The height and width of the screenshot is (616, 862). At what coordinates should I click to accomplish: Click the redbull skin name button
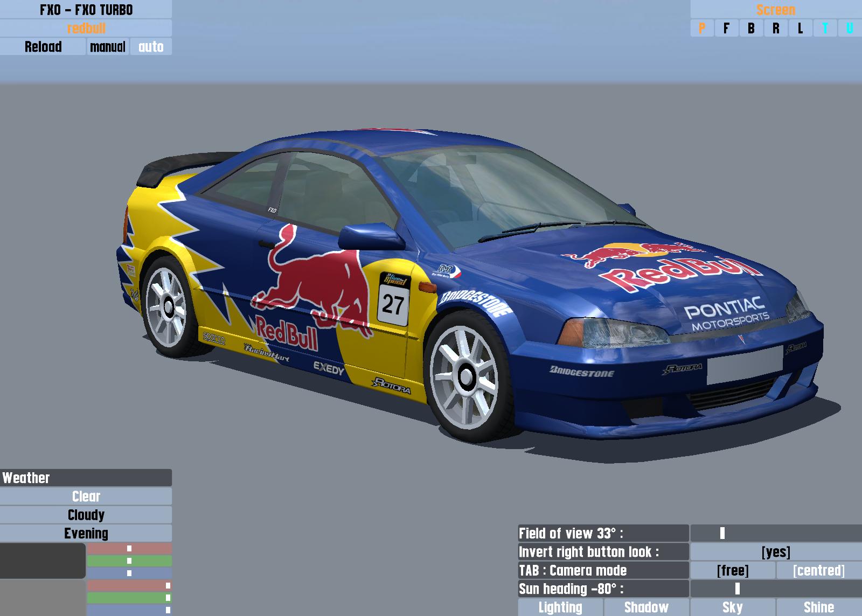click(x=86, y=28)
